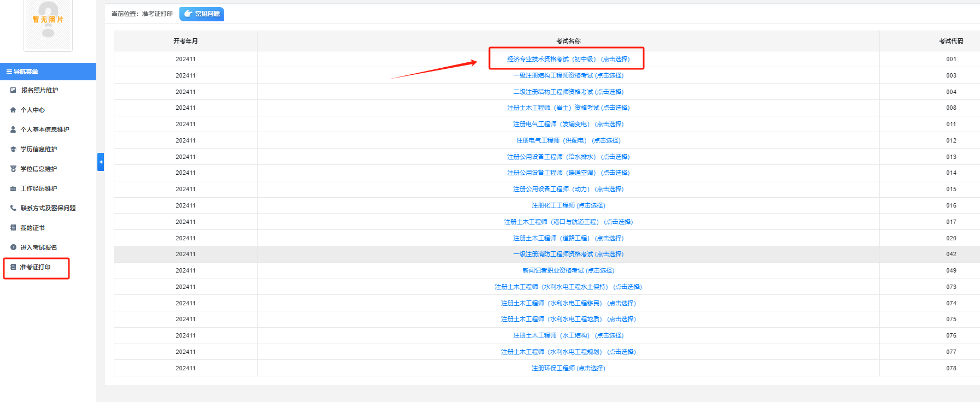The width and height of the screenshot is (980, 402).
Task: Choose the 一级注册消防工程师资格考试 exam link
Action: point(568,254)
